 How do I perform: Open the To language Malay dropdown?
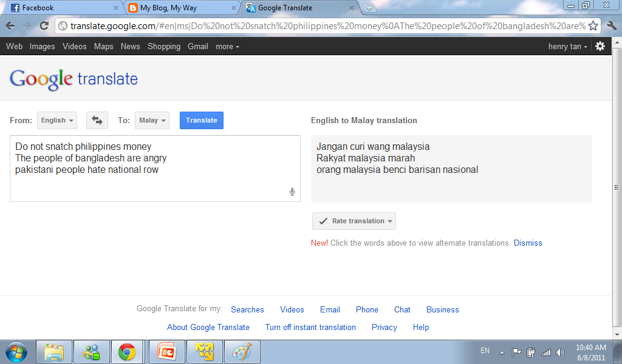[x=152, y=120]
